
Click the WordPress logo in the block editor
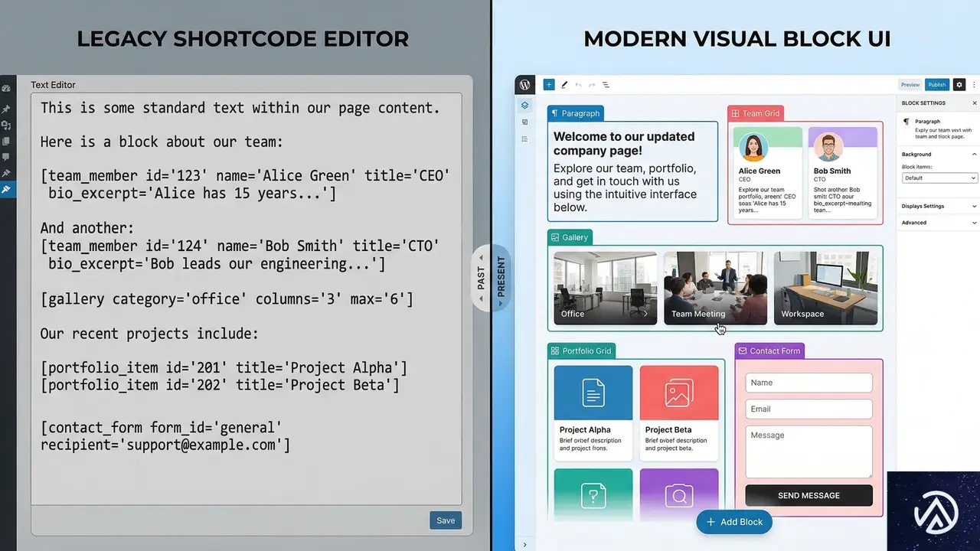pyautogui.click(x=525, y=85)
